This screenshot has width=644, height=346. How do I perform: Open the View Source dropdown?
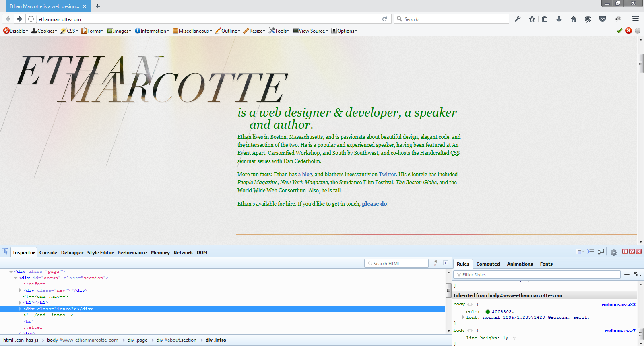point(310,31)
